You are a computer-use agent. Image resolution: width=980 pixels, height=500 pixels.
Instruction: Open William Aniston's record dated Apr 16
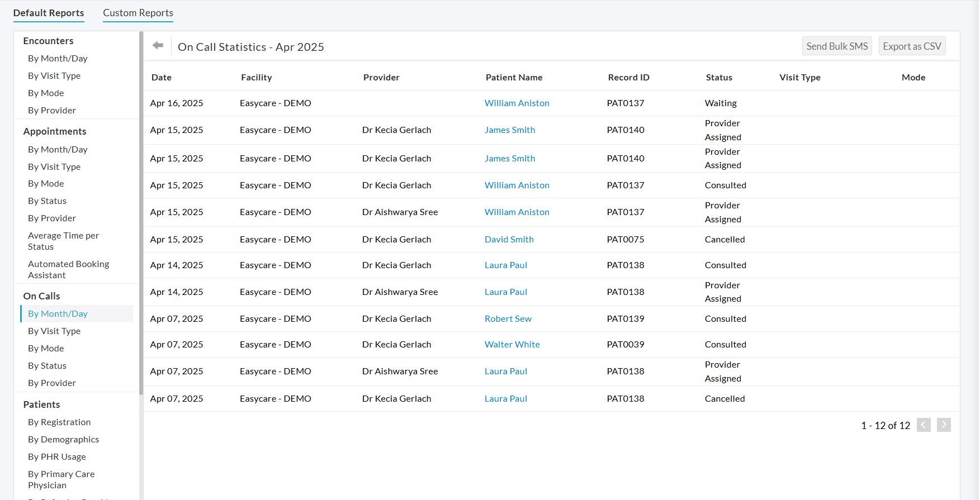coord(517,103)
